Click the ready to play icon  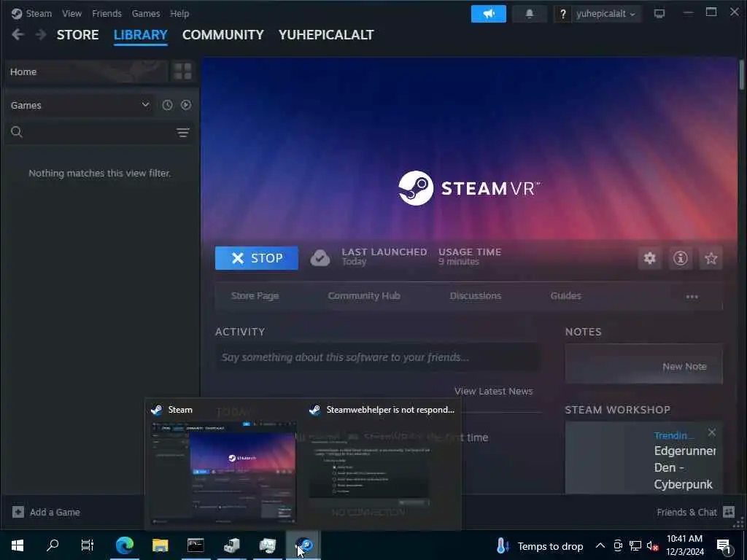(186, 105)
